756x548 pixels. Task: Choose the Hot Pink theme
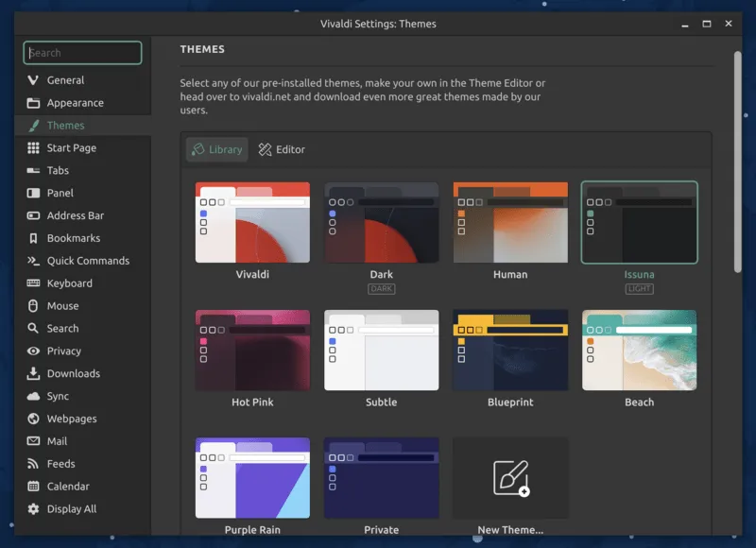pyautogui.click(x=252, y=350)
